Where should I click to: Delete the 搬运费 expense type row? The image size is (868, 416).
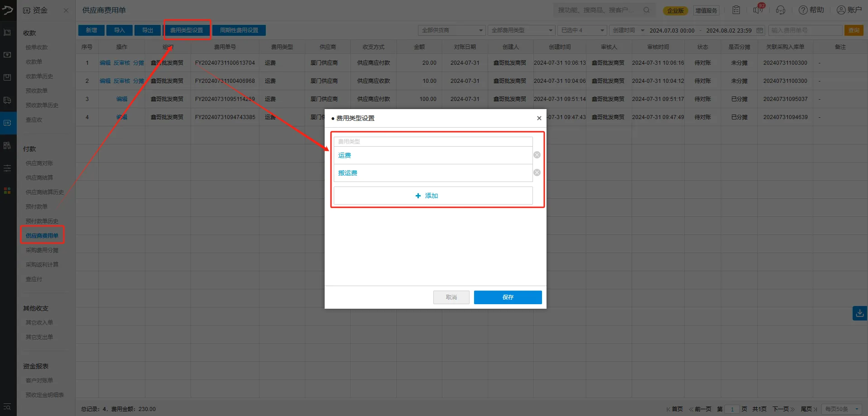pos(537,172)
